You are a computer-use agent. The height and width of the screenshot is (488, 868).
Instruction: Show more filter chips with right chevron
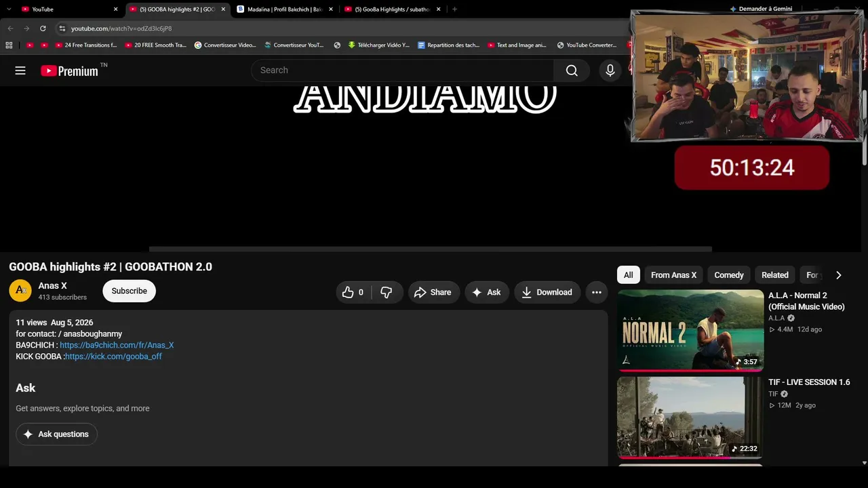838,275
